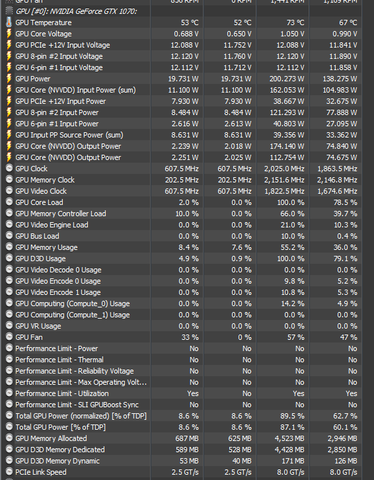This screenshot has width=374, height=480.
Task: Select the GPU D3D Memory Dedicated label
Action: (x=60, y=450)
